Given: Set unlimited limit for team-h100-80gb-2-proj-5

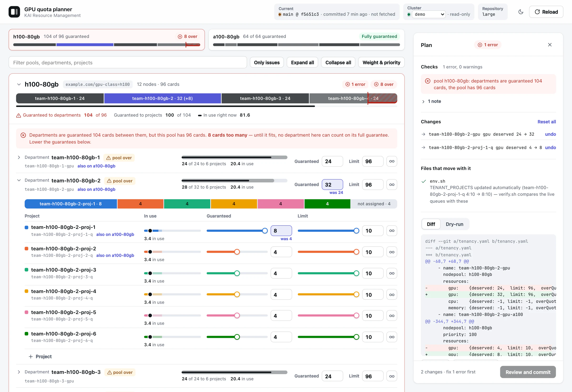Looking at the screenshot, I should (x=392, y=316).
